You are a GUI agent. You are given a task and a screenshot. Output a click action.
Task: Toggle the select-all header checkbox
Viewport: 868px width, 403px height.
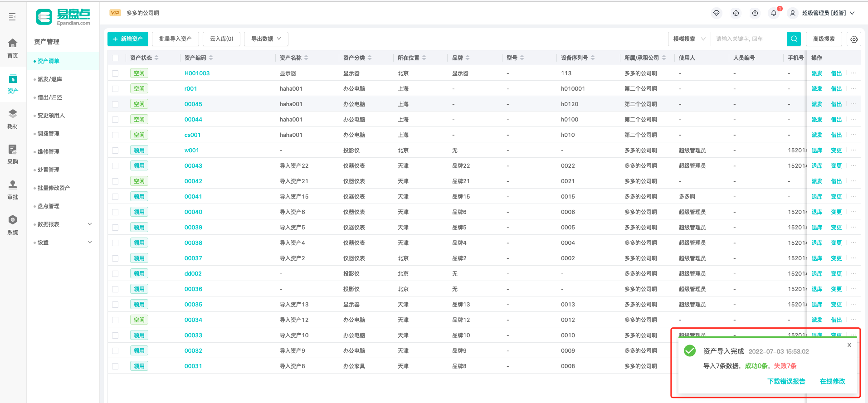click(115, 58)
